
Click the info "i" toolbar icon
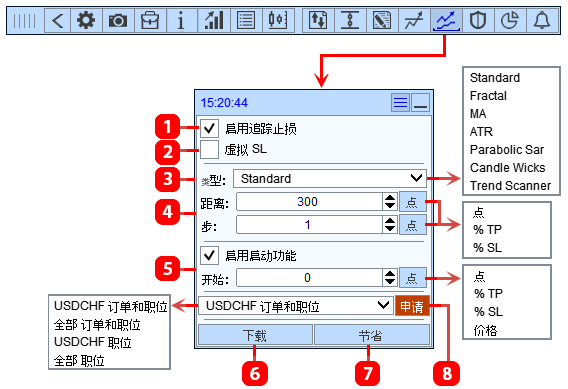[181, 21]
